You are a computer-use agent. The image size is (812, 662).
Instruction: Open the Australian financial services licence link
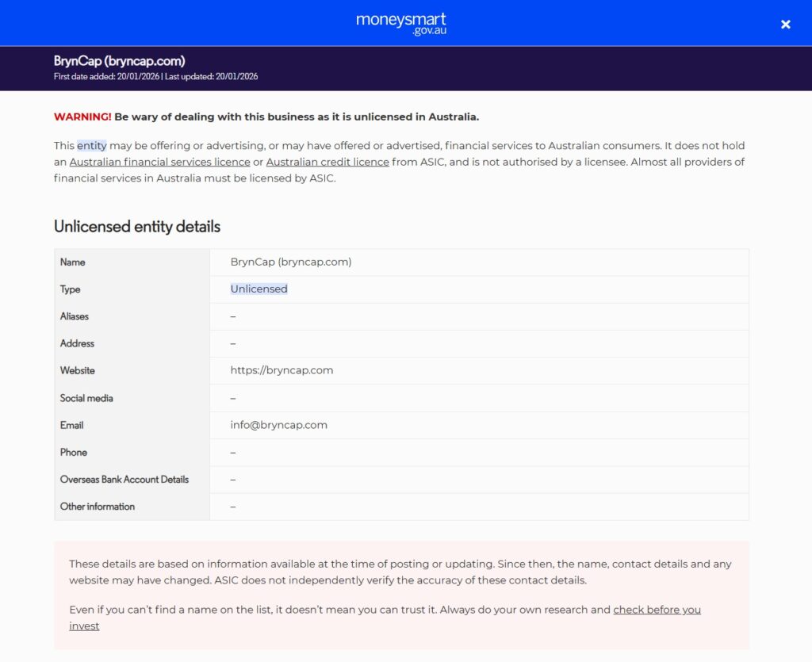(x=159, y=162)
